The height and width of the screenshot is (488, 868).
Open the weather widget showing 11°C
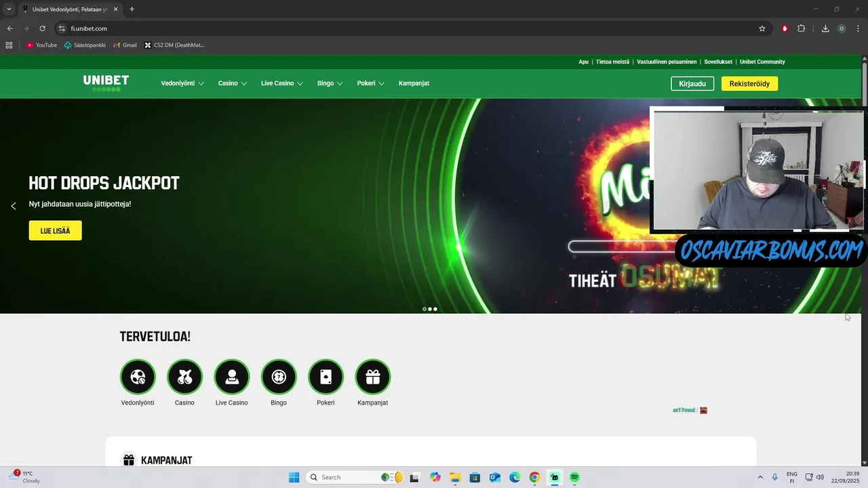pos(24,477)
